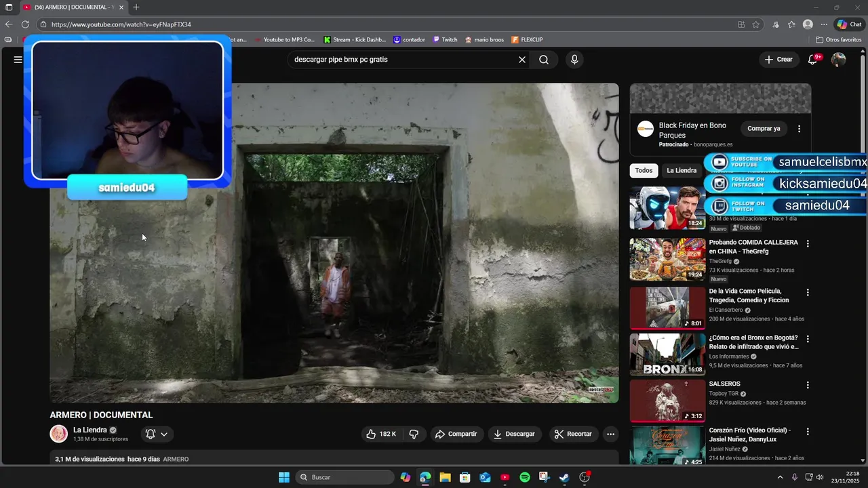Open the La Liendra channel name link
The height and width of the screenshot is (488, 868).
point(90,430)
